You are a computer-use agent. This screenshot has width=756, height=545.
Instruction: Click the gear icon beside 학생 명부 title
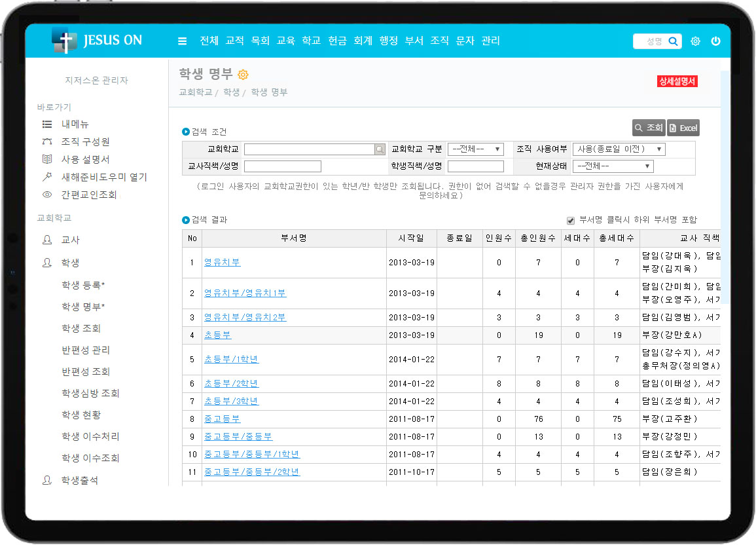pos(243,75)
